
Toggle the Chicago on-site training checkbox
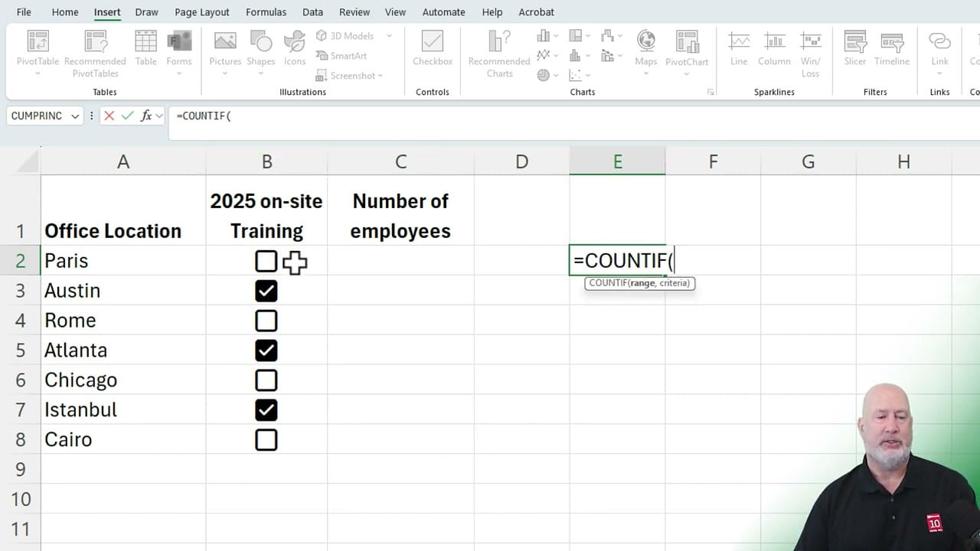[x=266, y=380]
